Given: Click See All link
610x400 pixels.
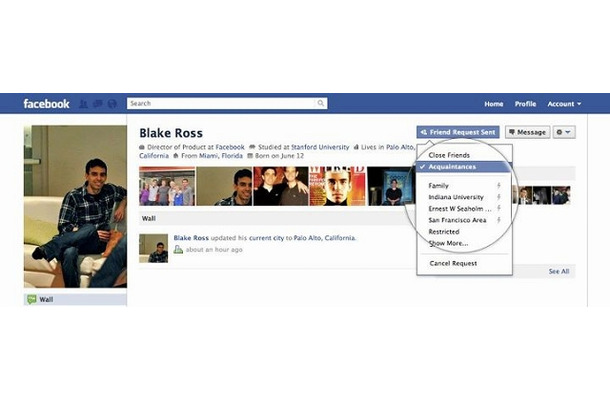Looking at the screenshot, I should [x=559, y=271].
